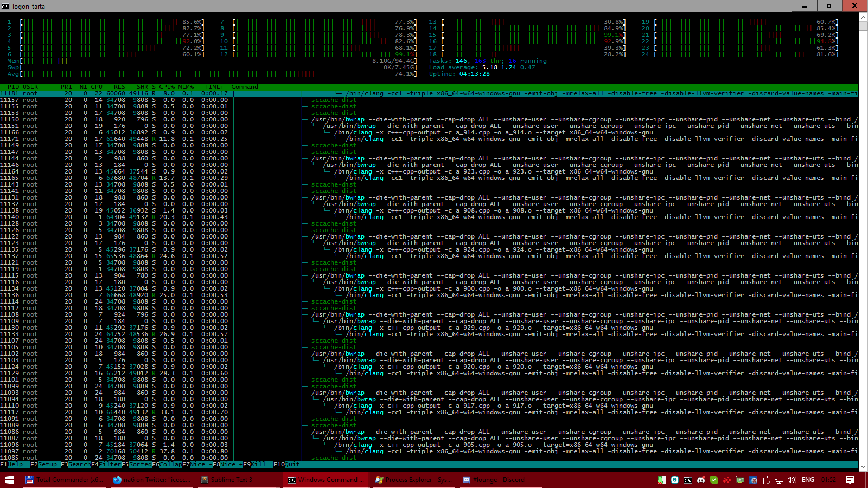Switch to the Firefox Twitter window

point(151,480)
